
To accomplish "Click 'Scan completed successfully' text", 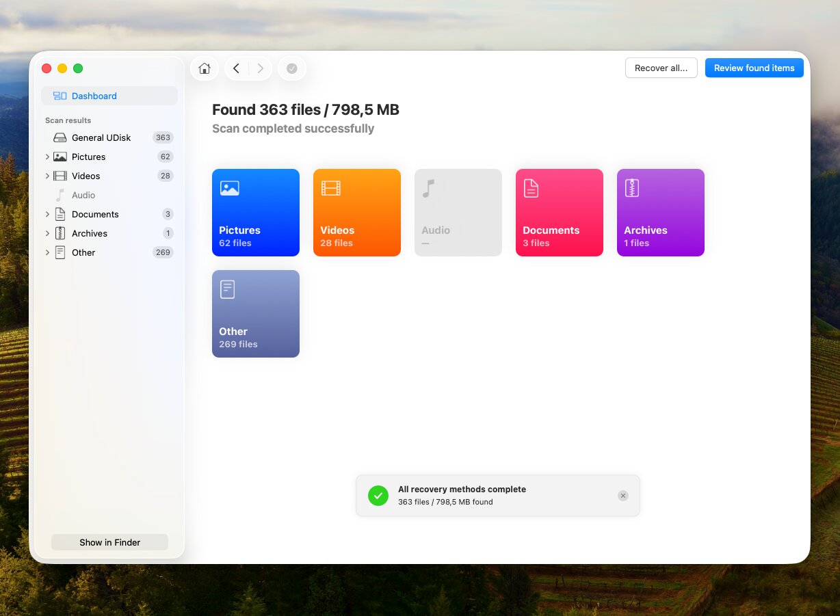I will 293,129.
